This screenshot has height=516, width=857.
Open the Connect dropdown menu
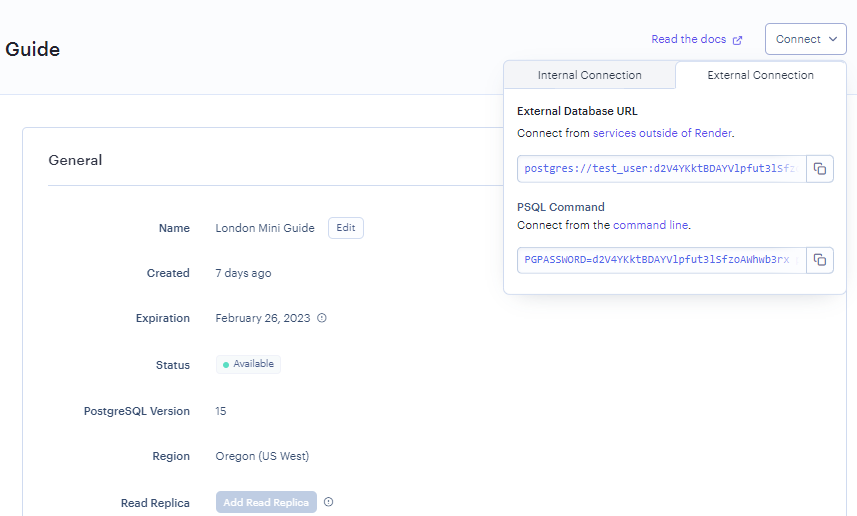click(805, 39)
